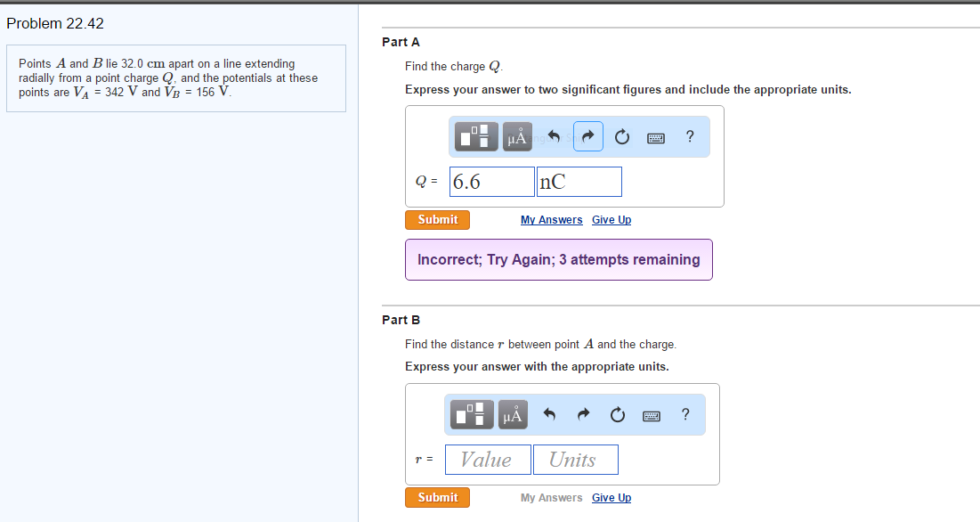Redo the entry in Part A
The height and width of the screenshot is (522, 980).
(587, 136)
